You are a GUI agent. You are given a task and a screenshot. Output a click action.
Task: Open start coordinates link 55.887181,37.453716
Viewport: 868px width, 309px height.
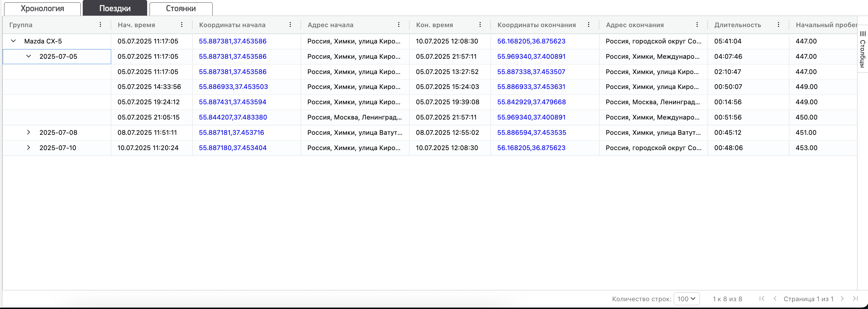[x=232, y=132]
